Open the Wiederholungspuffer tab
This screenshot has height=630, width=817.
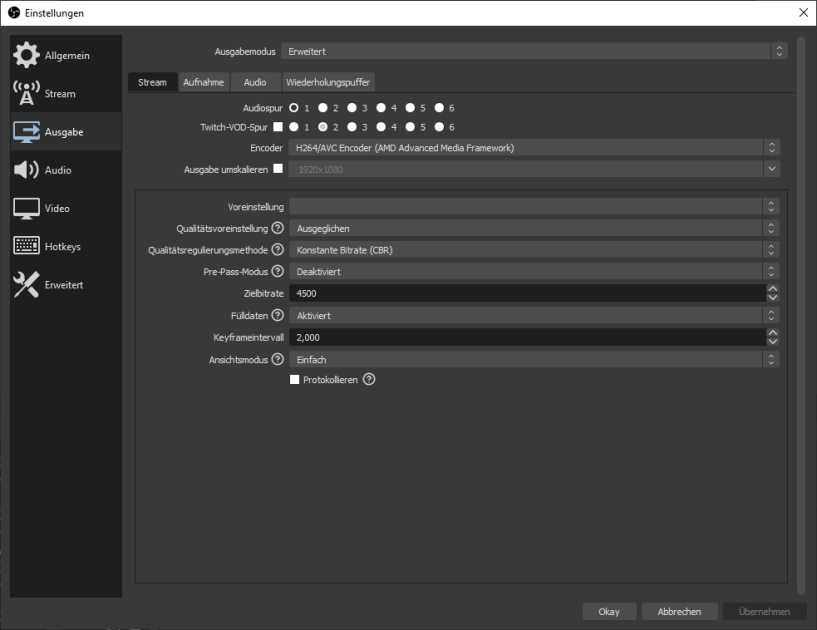point(328,82)
